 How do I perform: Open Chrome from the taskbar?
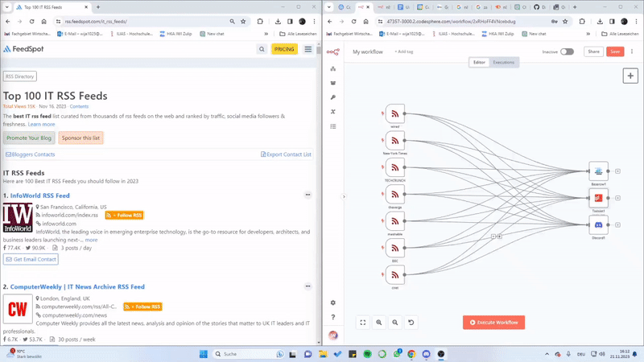point(411,354)
